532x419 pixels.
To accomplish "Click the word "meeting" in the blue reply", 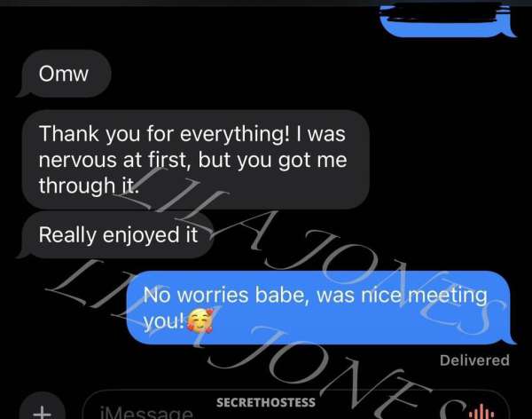I will tap(448, 296).
